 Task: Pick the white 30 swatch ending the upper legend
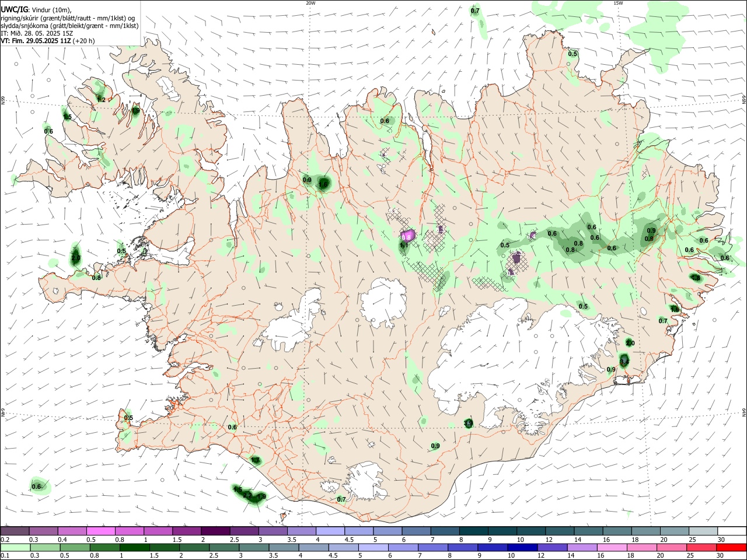tap(732, 531)
